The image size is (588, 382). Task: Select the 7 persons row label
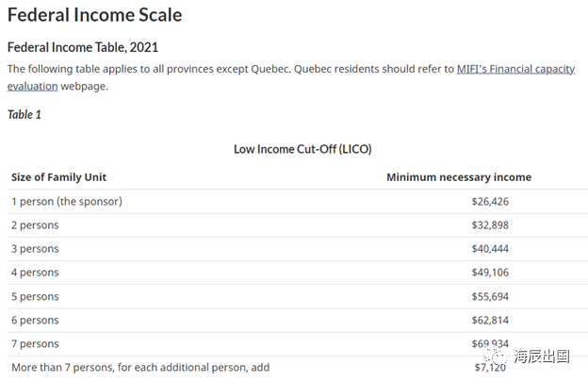[35, 343]
